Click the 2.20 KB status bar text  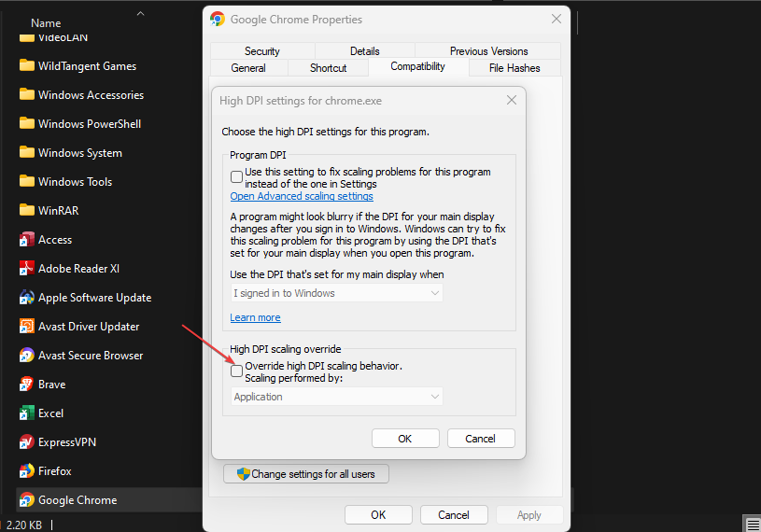pos(24,525)
